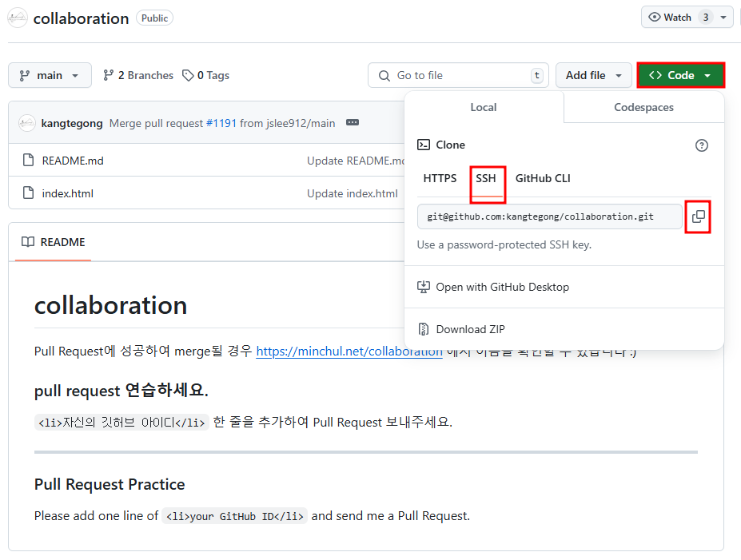Image resolution: width=741 pixels, height=560 pixels.
Task: Open pull request #1191 link
Action: point(221,123)
